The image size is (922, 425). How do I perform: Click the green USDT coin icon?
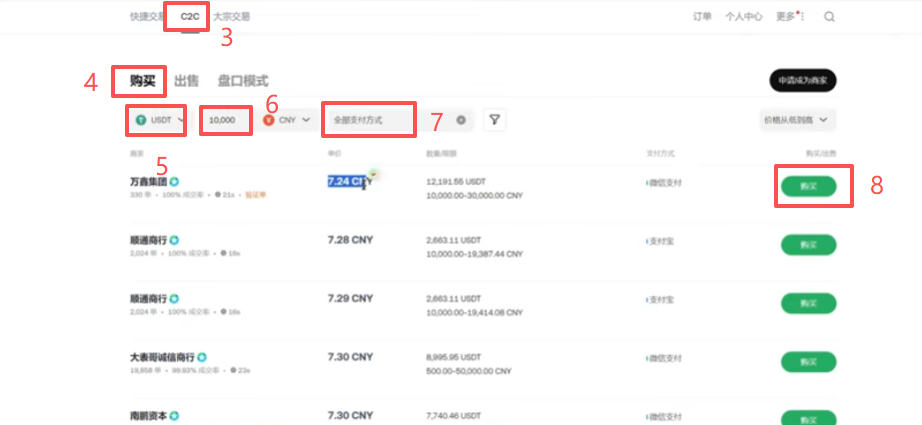click(141, 120)
